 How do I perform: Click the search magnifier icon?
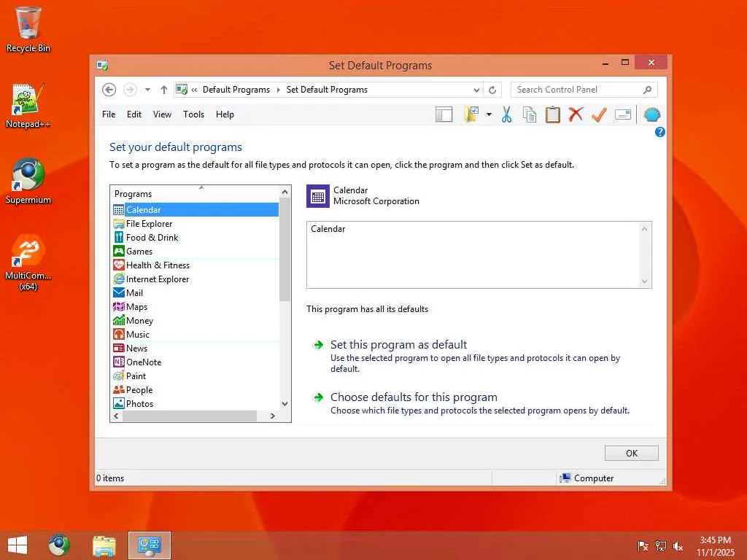point(648,90)
